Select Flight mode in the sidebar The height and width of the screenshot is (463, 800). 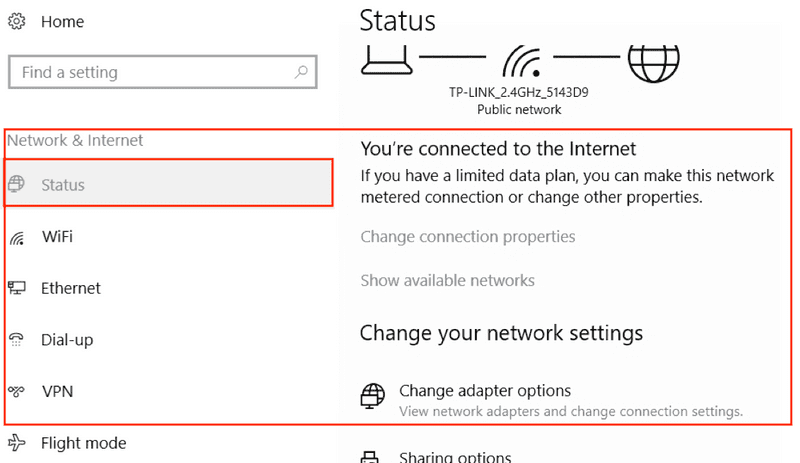pyautogui.click(x=168, y=443)
